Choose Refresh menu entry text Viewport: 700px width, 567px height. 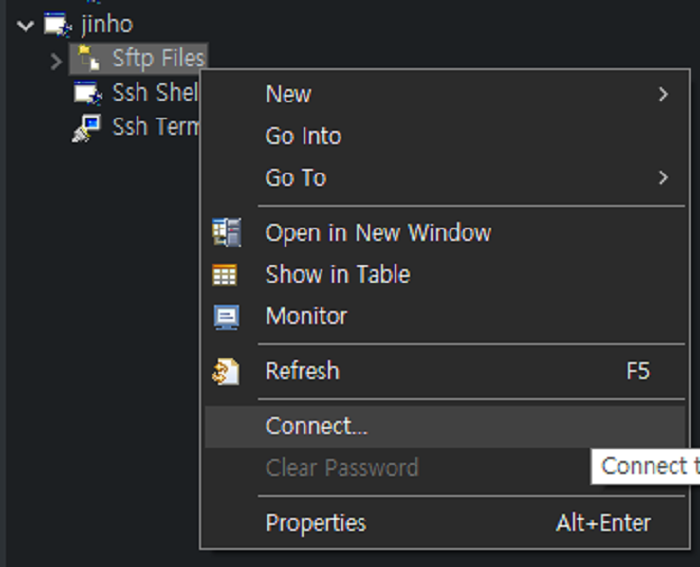pos(302,371)
